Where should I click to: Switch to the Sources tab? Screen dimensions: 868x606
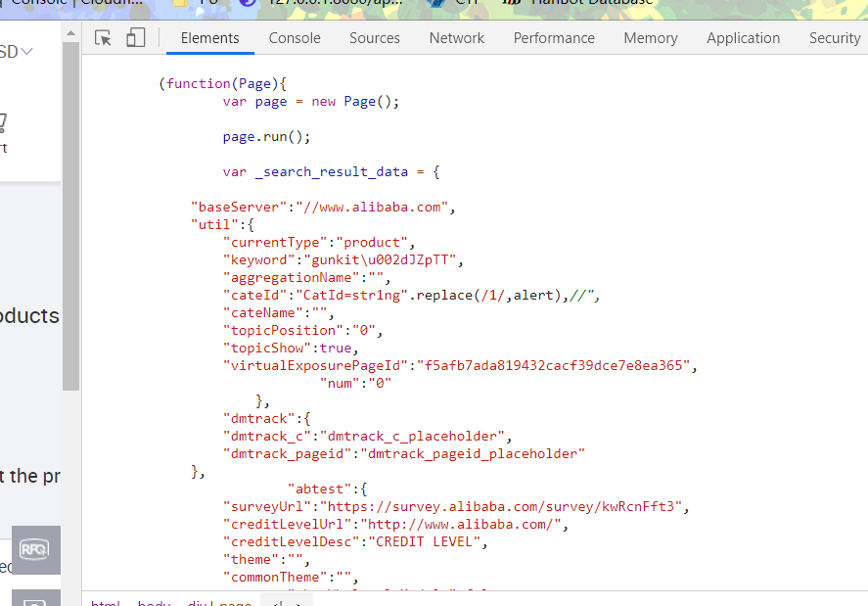coord(374,38)
